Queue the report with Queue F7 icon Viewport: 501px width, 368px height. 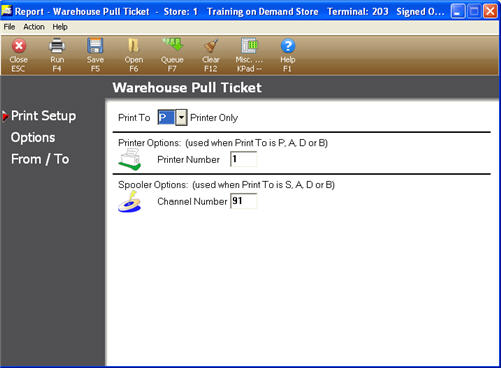point(172,55)
